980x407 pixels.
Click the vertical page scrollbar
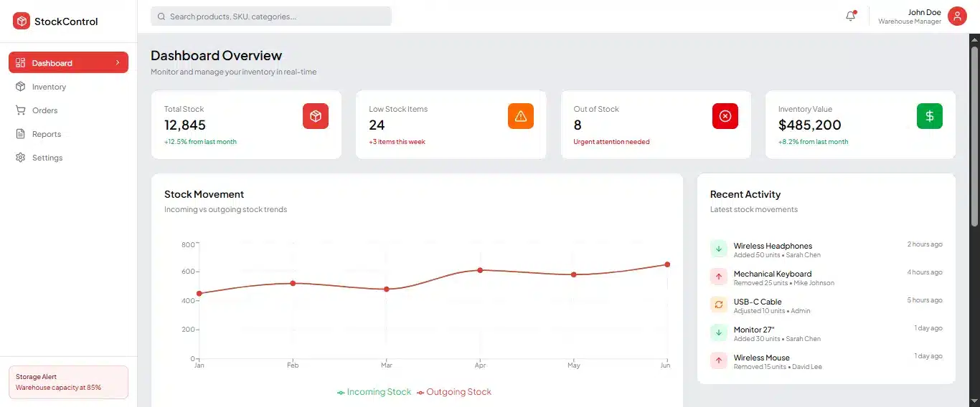[974, 136]
